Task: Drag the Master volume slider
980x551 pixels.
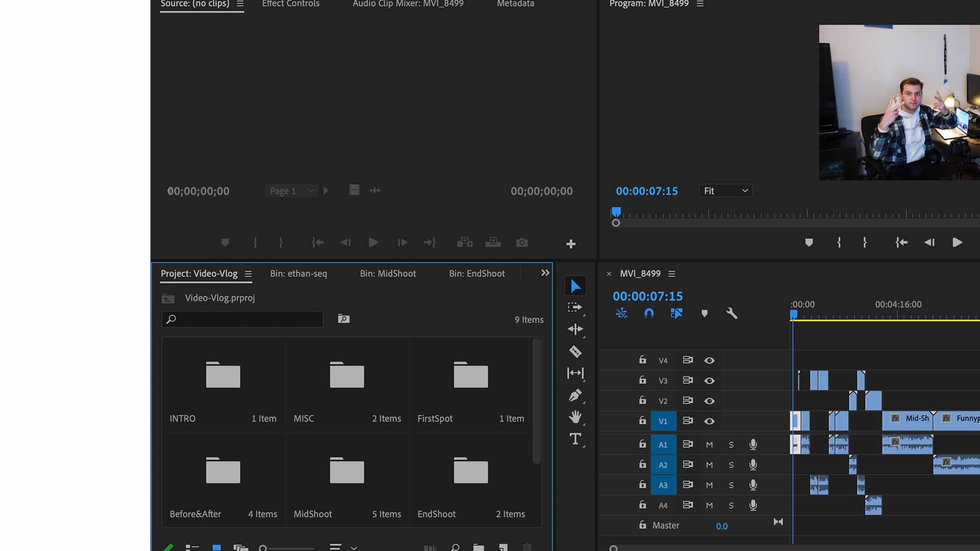Action: [721, 526]
